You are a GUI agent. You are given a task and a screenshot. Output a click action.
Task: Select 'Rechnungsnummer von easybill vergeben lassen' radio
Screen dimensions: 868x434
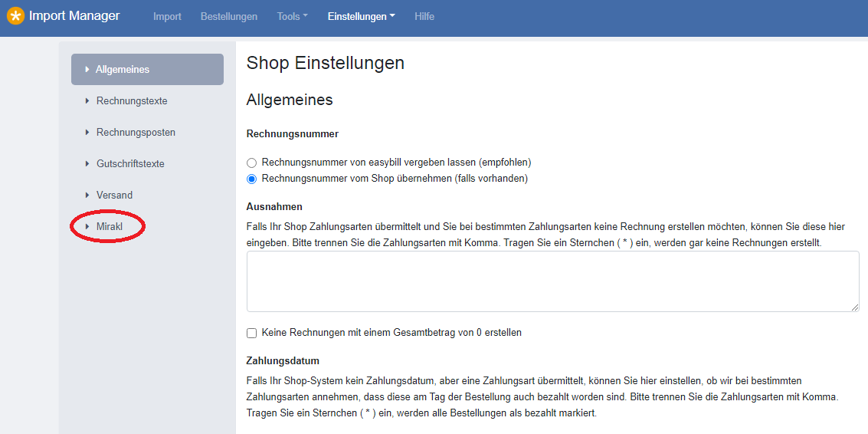pos(252,163)
